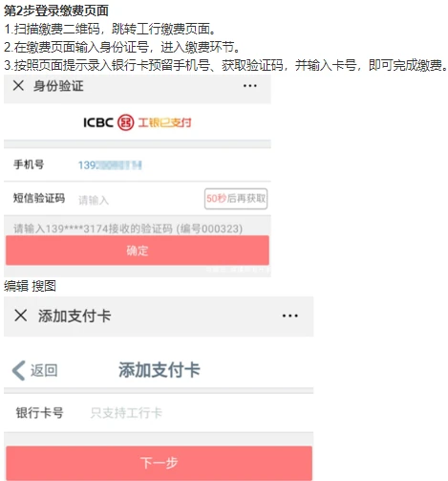Click the 搜图 link below the image
Screen dimensions: 448x481
[44, 286]
